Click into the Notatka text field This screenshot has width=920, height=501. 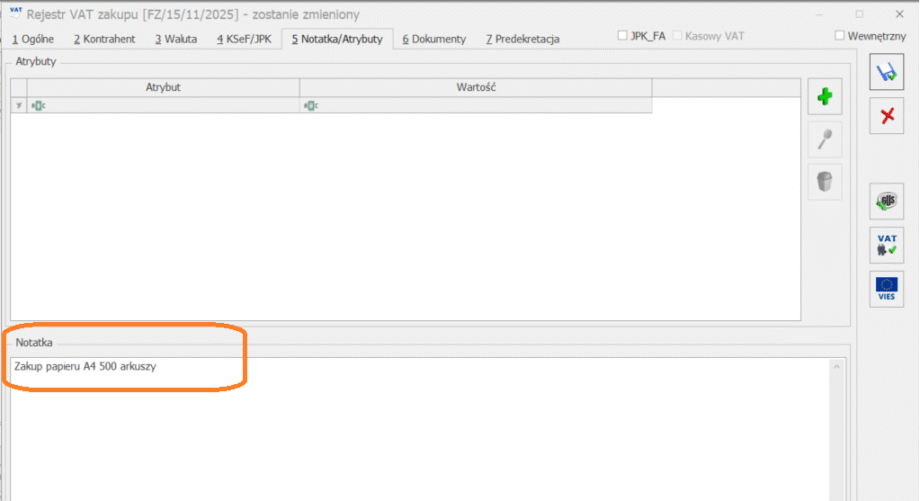click(x=419, y=429)
